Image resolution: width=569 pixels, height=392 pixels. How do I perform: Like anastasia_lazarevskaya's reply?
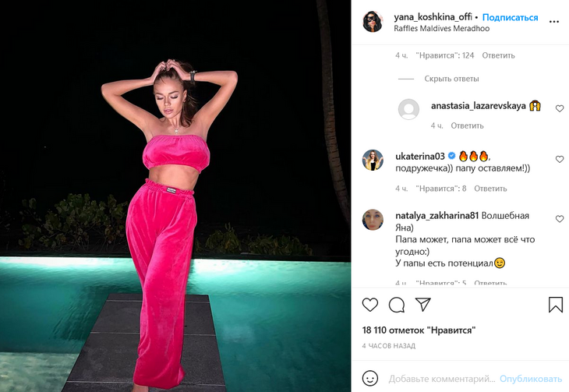point(560,108)
